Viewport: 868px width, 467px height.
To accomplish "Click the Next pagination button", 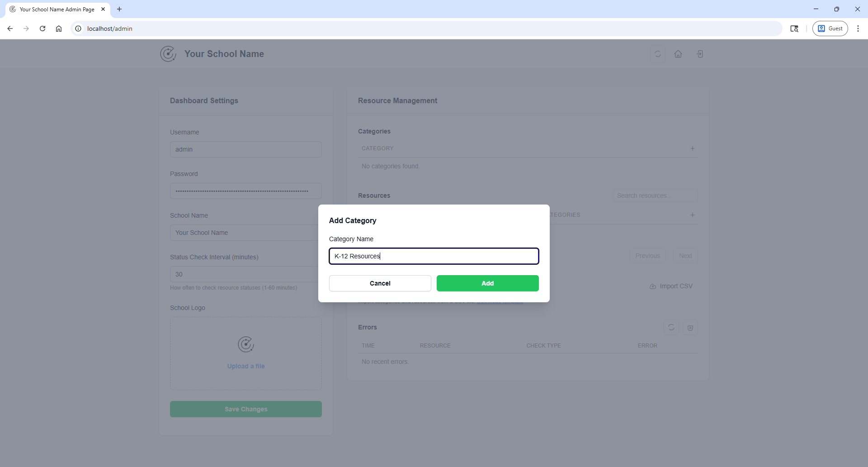I will pos(685,256).
